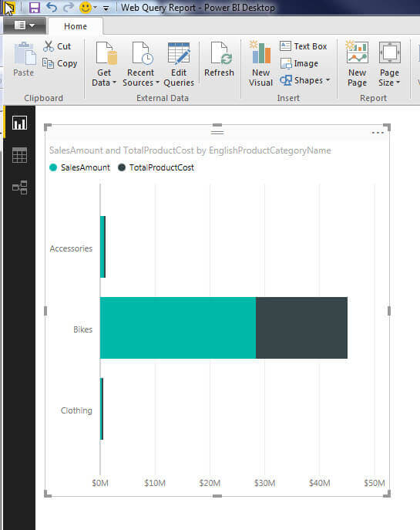420x530 pixels.
Task: Open the chart's more options ellipsis
Action: [378, 133]
